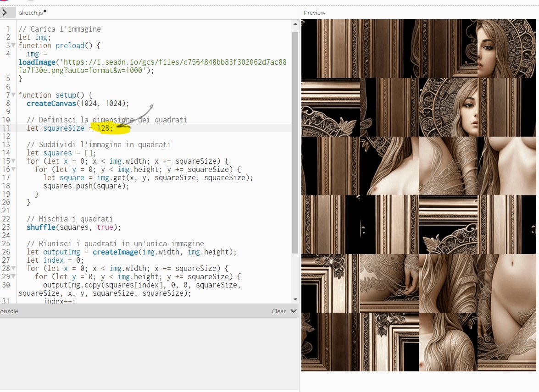The height and width of the screenshot is (392, 539).
Task: Fold the setup function at line 7
Action: pos(13,95)
